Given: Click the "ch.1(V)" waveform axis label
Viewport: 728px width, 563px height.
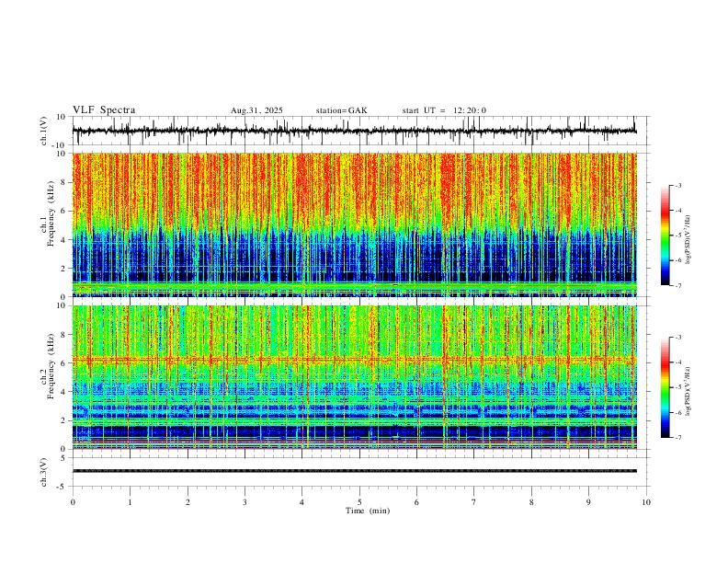Looking at the screenshot, I should (x=44, y=131).
